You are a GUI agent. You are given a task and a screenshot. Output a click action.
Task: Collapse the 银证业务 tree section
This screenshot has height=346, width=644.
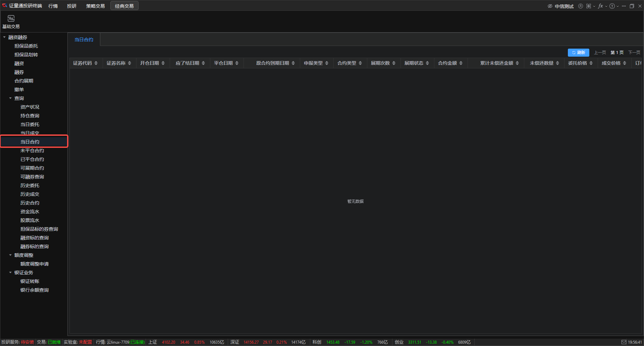click(10, 273)
